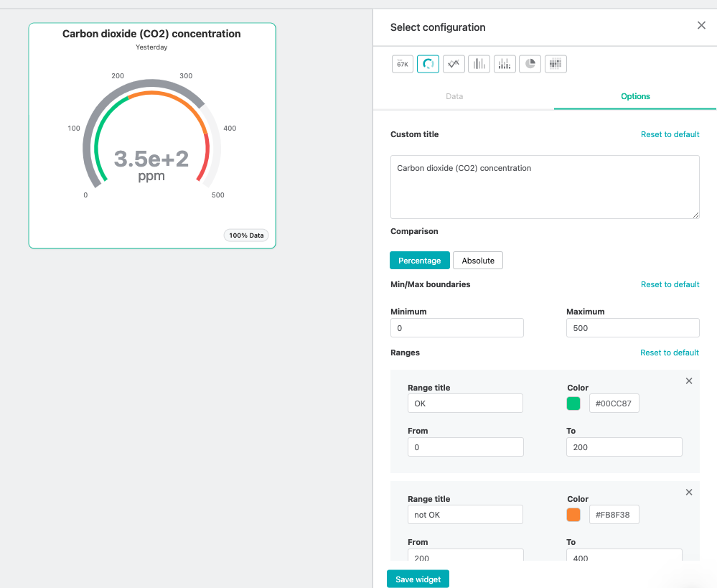Click the resize handle of the Custom title textarea
Image resolution: width=717 pixels, height=588 pixels.
(695, 215)
